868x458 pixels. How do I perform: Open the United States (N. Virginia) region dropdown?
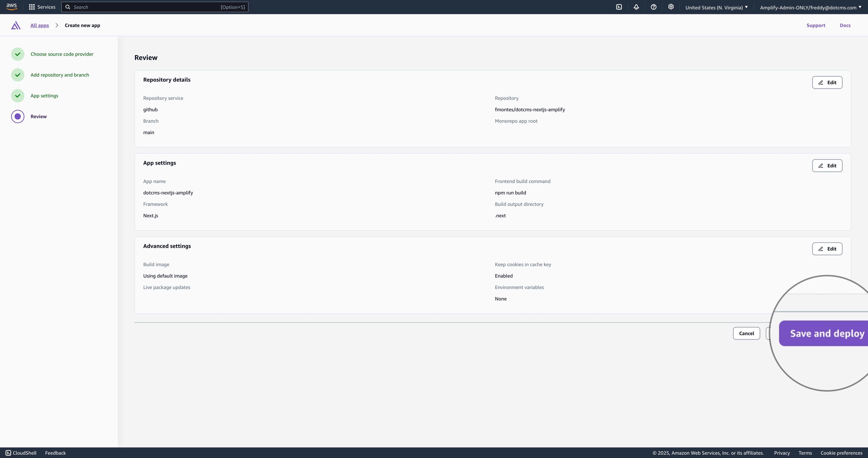(716, 7)
